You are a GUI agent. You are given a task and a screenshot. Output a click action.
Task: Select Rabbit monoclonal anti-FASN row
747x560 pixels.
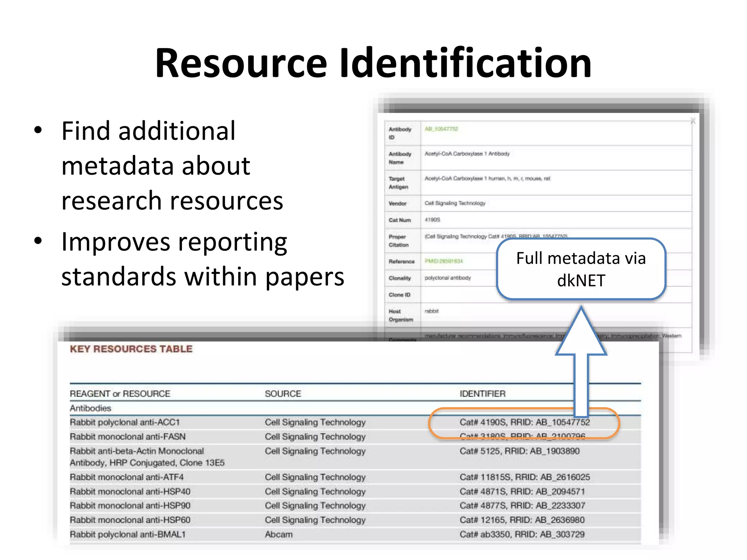click(355, 436)
